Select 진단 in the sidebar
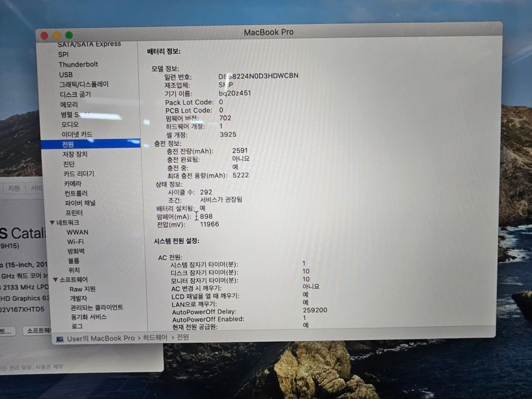 coord(69,164)
